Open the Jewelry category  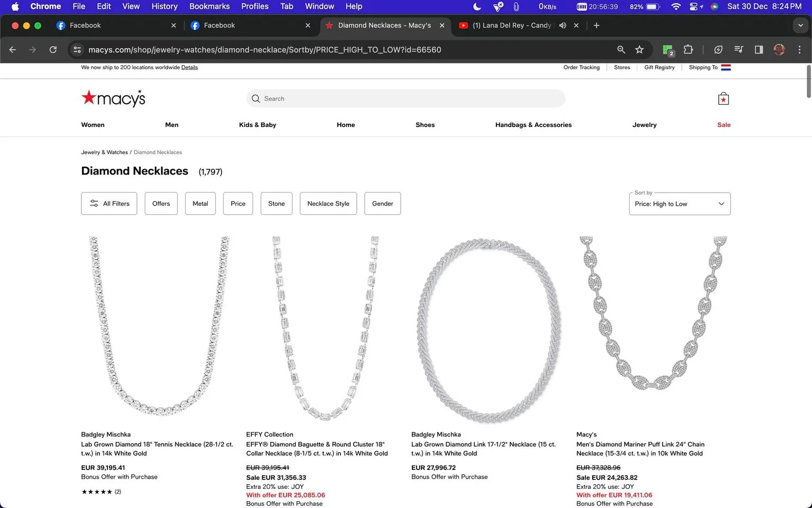(x=644, y=125)
